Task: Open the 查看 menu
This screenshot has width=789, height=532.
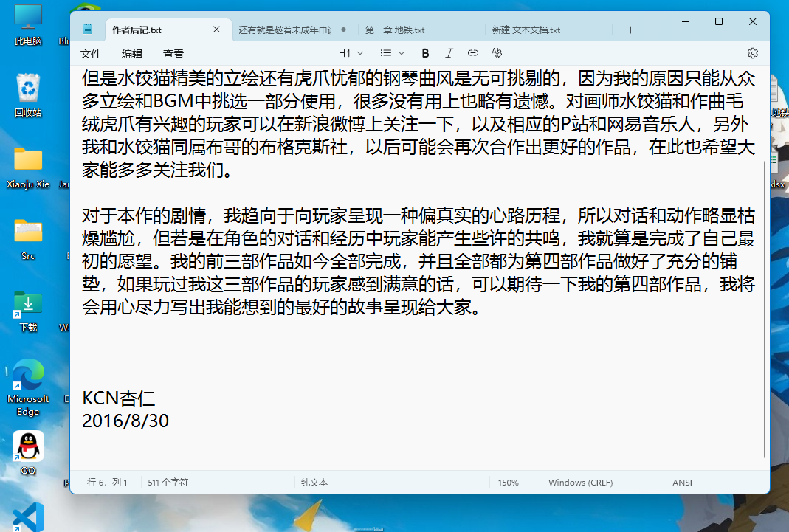Action: pos(173,53)
